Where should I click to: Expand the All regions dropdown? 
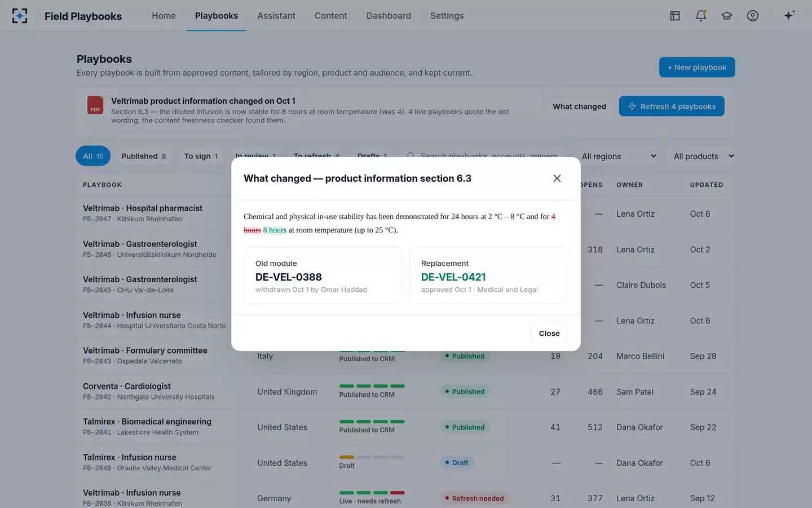tap(619, 156)
